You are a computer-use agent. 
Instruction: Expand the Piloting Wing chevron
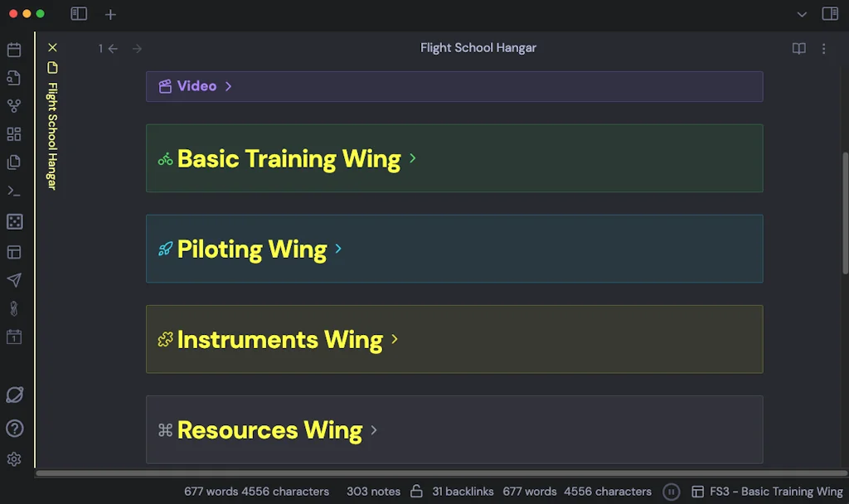(337, 248)
